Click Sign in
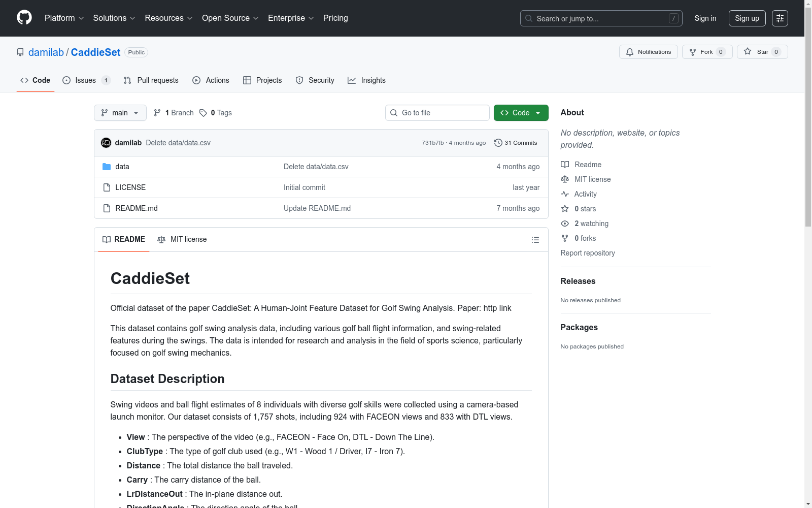This screenshot has width=812, height=508. (705, 18)
